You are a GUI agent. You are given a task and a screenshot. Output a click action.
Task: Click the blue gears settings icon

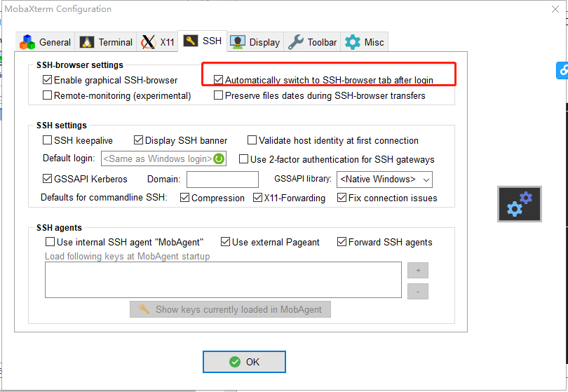(520, 204)
